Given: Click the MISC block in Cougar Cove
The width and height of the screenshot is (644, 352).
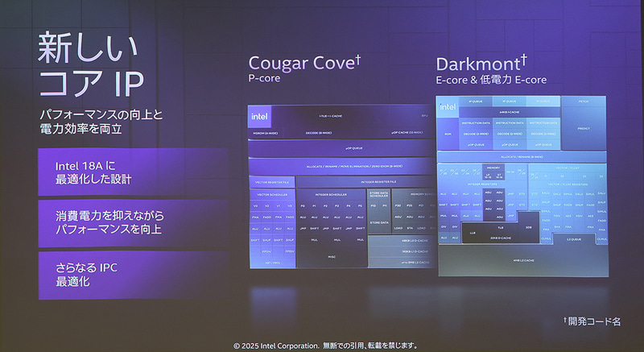Looking at the screenshot, I should (332, 257).
